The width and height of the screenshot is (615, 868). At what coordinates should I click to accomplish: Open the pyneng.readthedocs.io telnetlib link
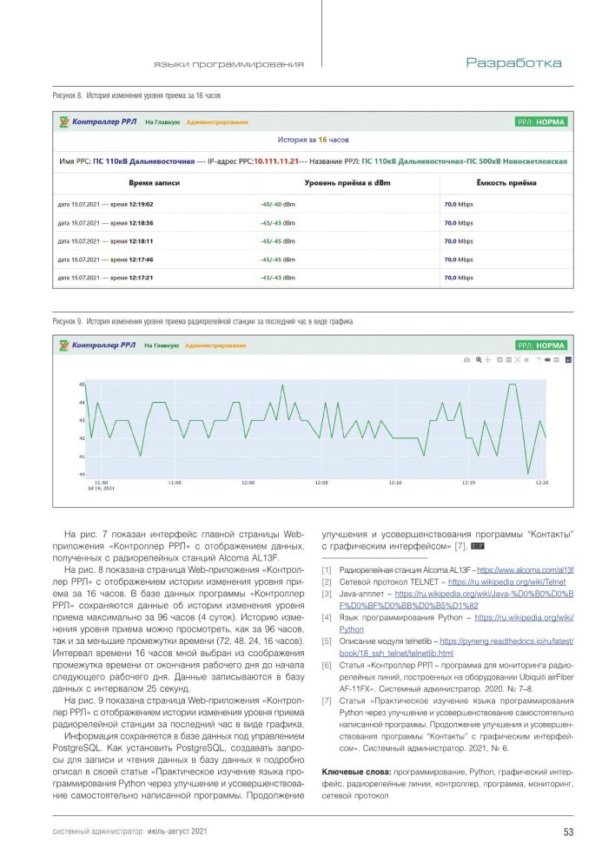point(457,648)
